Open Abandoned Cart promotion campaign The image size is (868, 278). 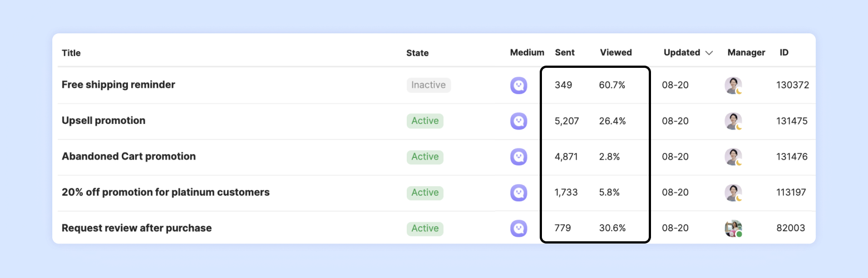[x=129, y=157]
